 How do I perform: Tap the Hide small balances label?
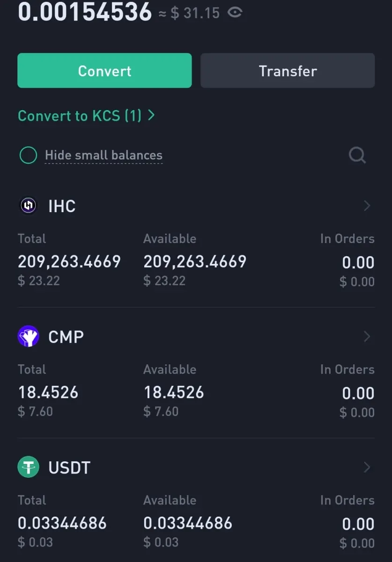pos(104,155)
